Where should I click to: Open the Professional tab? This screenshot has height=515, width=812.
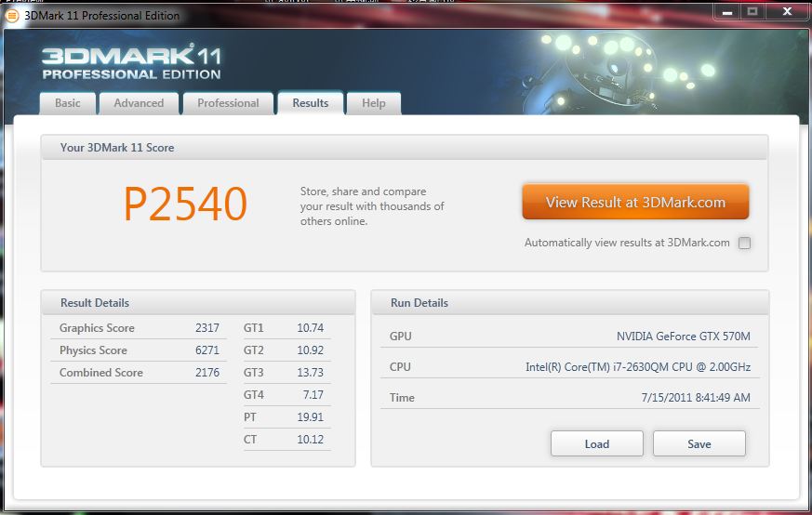(228, 103)
